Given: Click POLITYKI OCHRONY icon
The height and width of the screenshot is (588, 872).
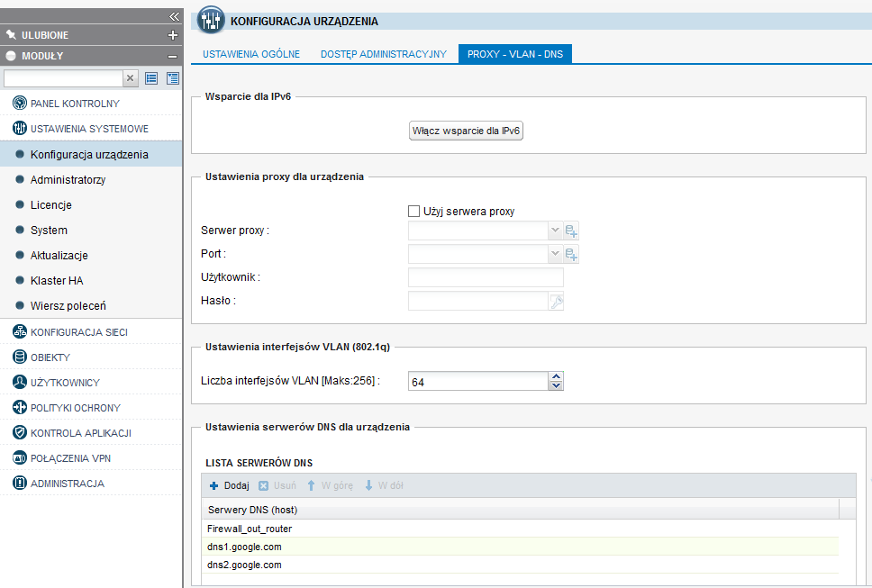Looking at the screenshot, I should pos(20,407).
